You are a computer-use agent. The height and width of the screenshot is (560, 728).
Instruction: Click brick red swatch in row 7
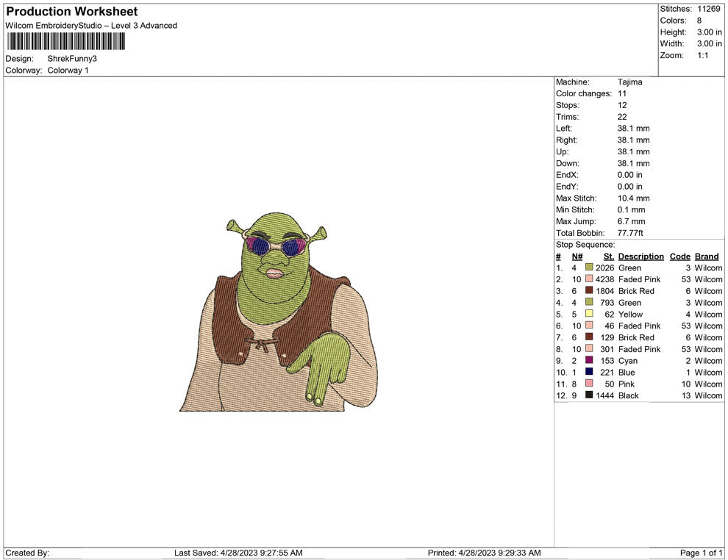pyautogui.click(x=589, y=337)
